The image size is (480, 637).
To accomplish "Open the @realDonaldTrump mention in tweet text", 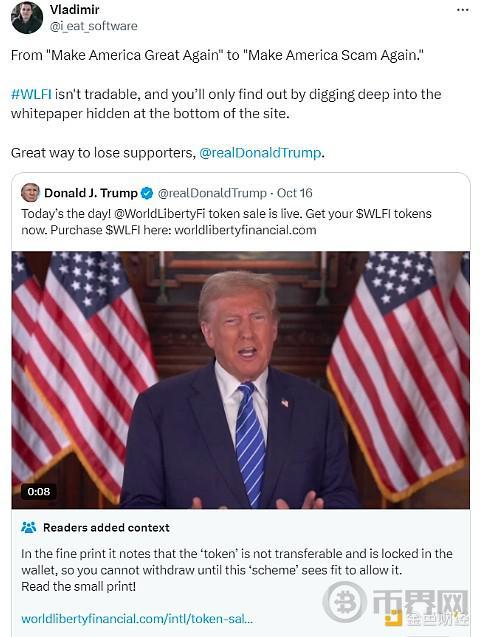I will tap(260, 153).
